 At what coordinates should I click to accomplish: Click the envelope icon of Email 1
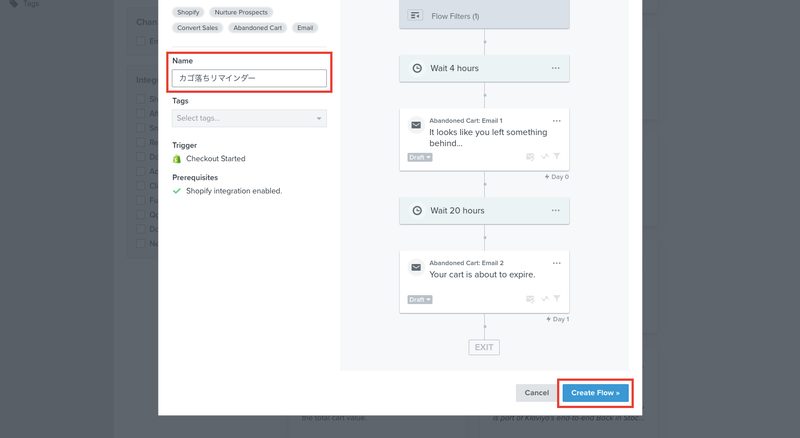(x=416, y=125)
